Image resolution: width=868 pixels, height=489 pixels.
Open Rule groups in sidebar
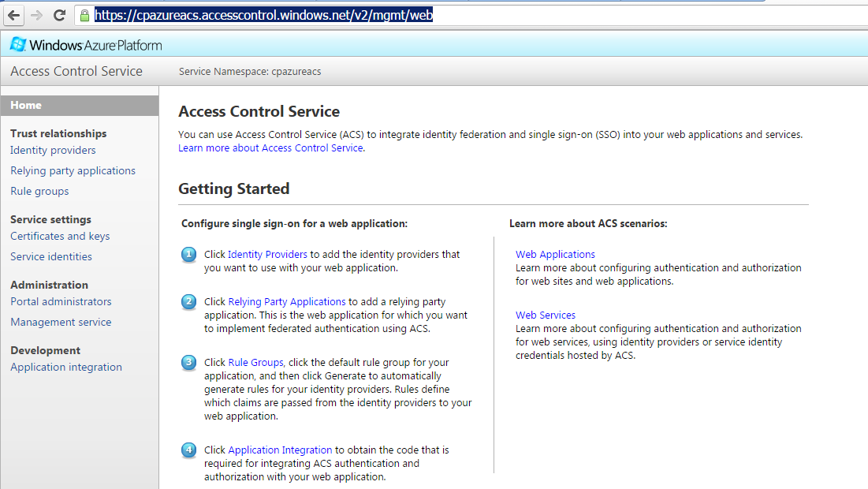tap(39, 191)
